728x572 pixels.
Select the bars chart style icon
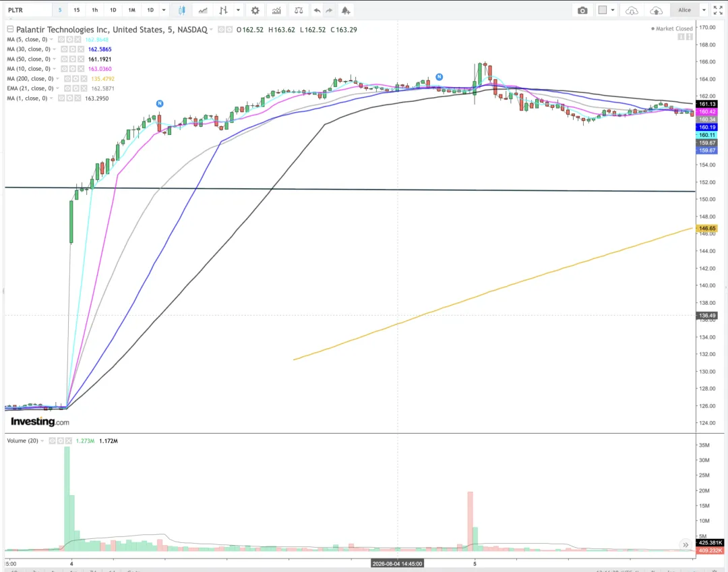223,10
